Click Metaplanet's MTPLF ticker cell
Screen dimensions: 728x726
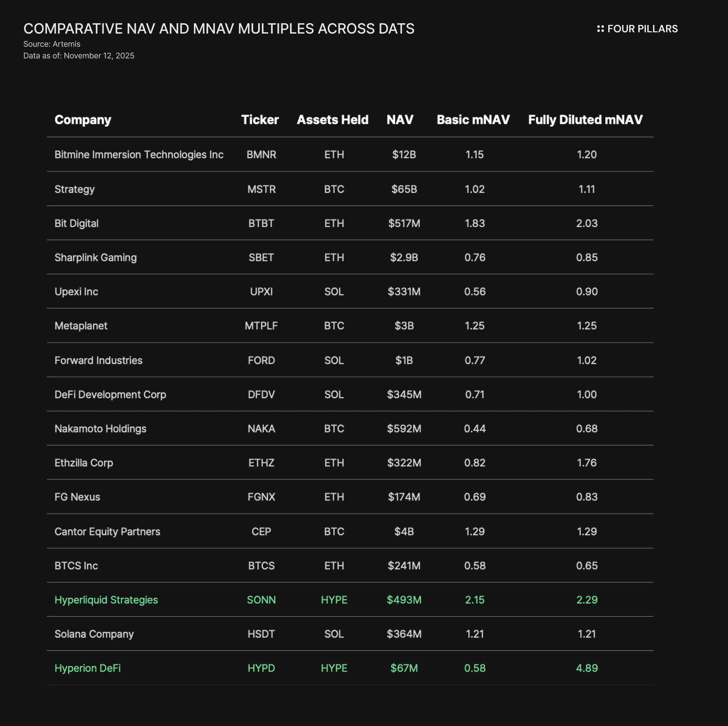pyautogui.click(x=261, y=326)
